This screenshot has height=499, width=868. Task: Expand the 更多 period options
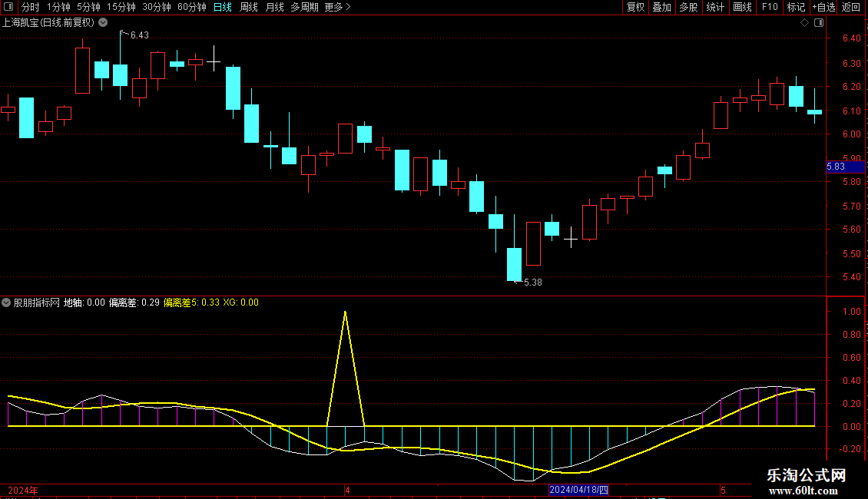coord(337,7)
